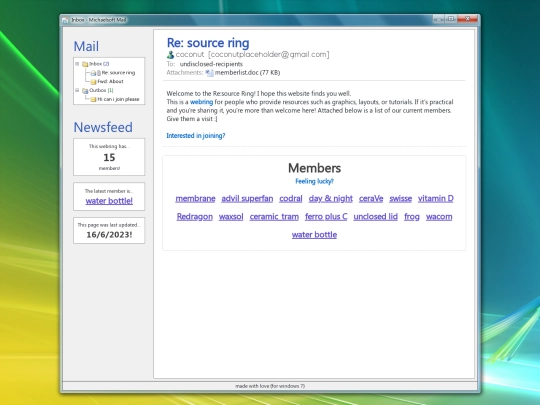540x405 pixels.
Task: Visit the ferro plus C member link
Action: tap(326, 217)
